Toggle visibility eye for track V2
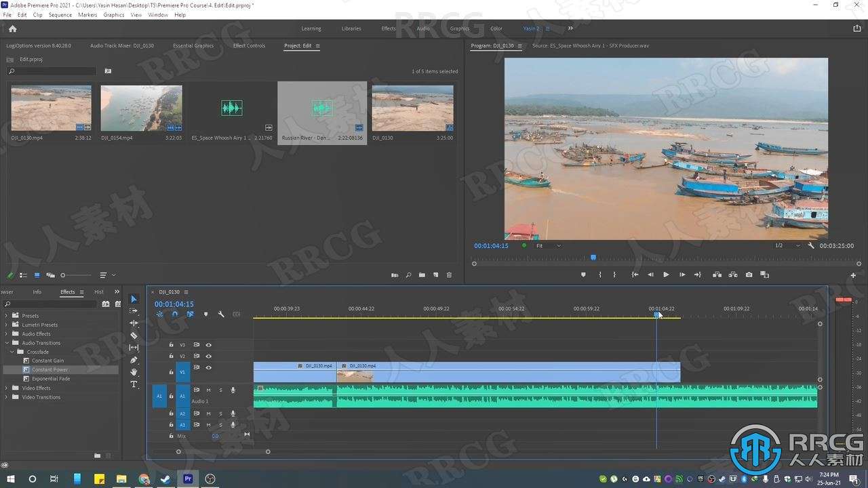The width and height of the screenshot is (868, 488). [x=208, y=356]
